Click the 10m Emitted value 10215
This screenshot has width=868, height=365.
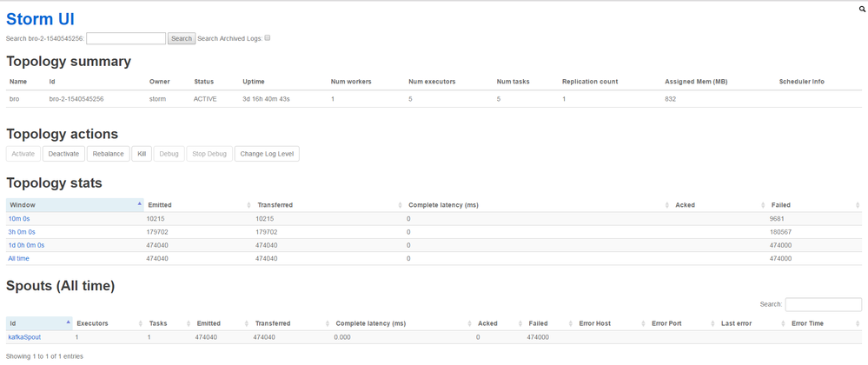tap(155, 219)
